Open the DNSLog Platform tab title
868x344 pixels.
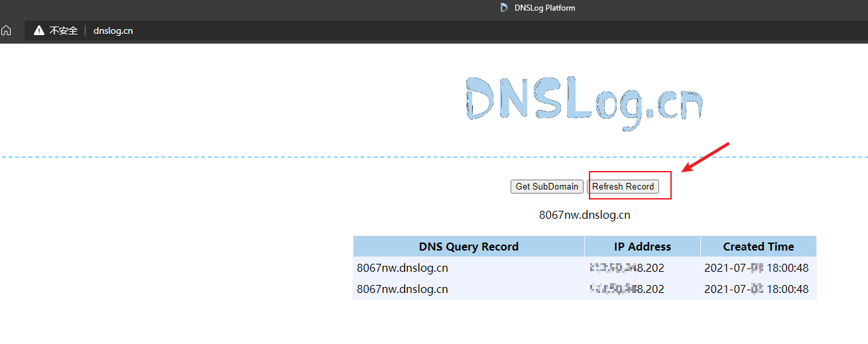[x=544, y=8]
